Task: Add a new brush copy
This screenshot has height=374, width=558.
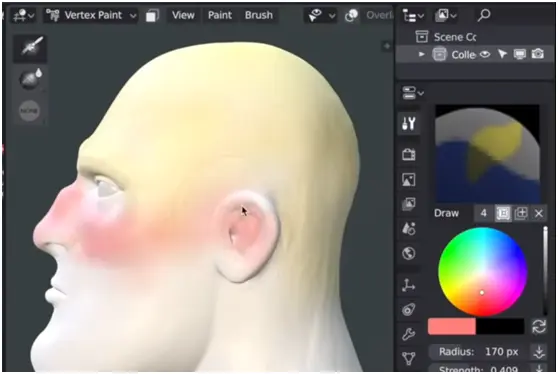Action: (521, 213)
